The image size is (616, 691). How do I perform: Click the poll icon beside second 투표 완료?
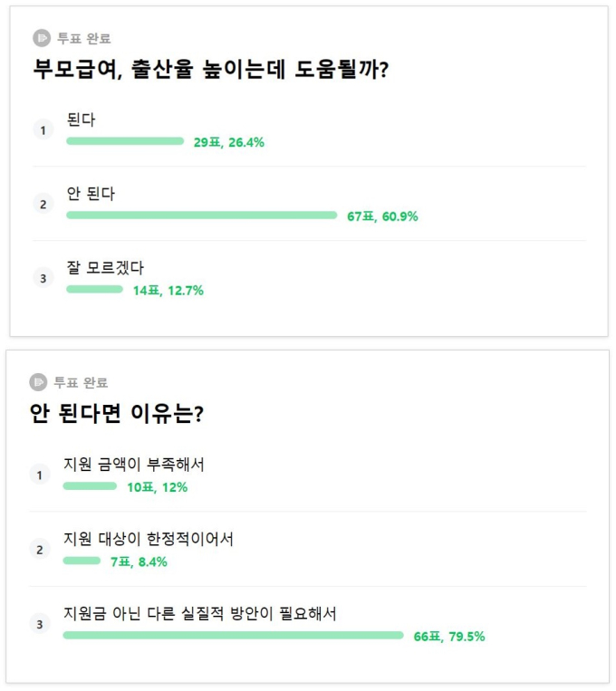tap(38, 382)
